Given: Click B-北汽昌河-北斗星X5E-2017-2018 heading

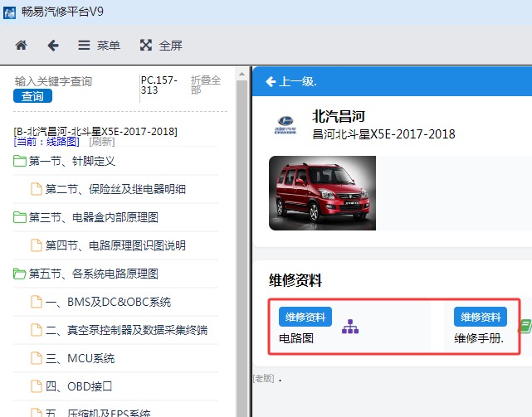Looking at the screenshot, I should [x=95, y=132].
